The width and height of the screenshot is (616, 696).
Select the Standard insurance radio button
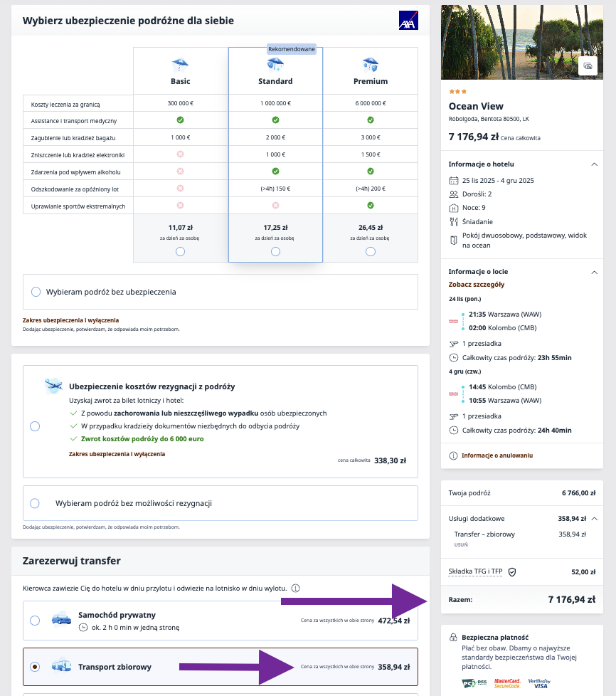[x=275, y=251]
